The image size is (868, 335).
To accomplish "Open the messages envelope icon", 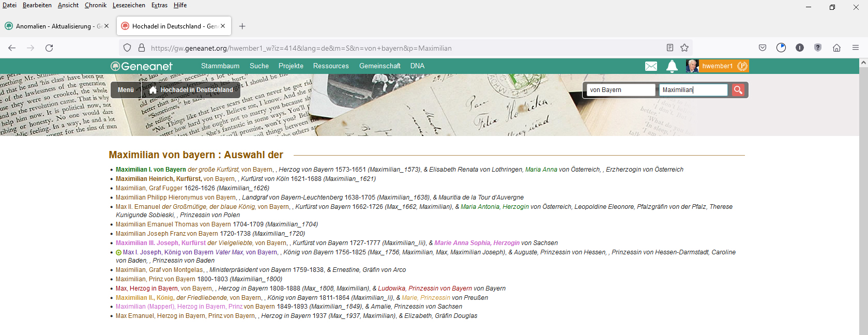I will pyautogui.click(x=651, y=66).
